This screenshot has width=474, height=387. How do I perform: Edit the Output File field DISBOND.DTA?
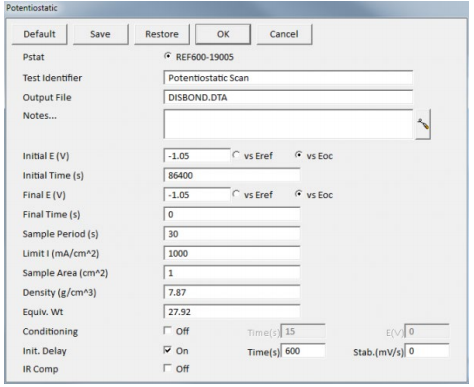(288, 97)
